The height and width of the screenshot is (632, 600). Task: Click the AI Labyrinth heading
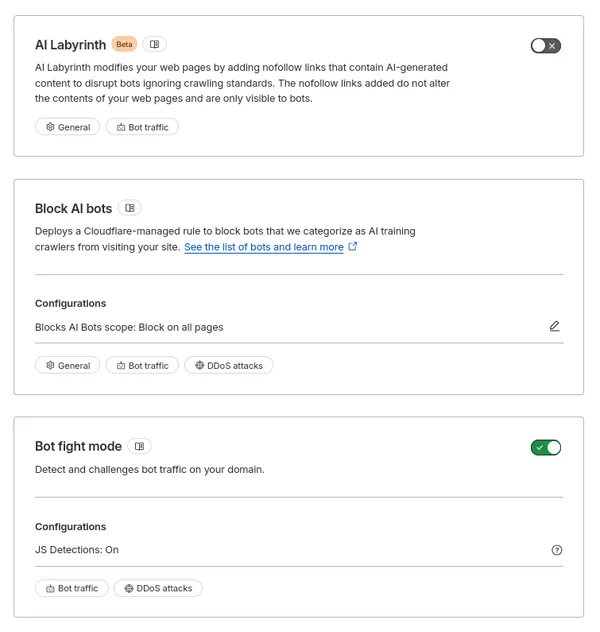point(71,45)
